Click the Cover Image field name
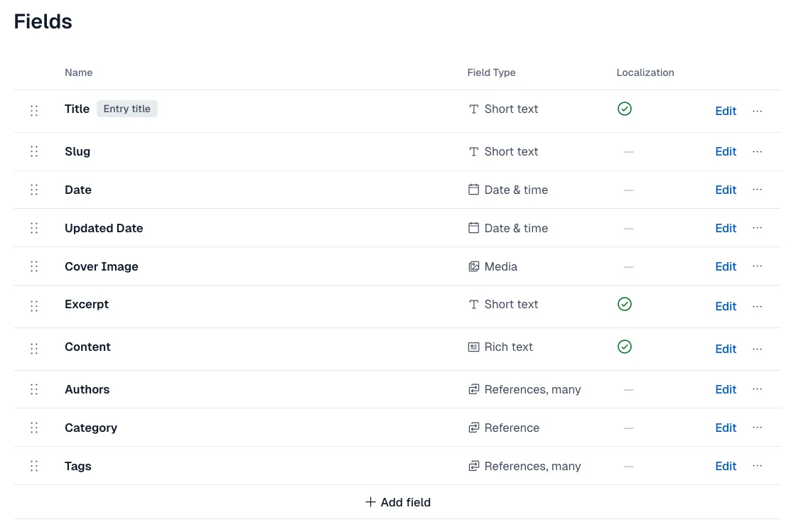796x532 pixels. pos(102,267)
